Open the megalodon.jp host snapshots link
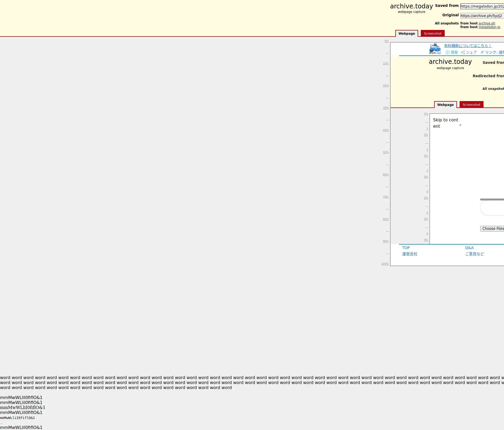Screen dimensions: 504x430 click(489, 27)
